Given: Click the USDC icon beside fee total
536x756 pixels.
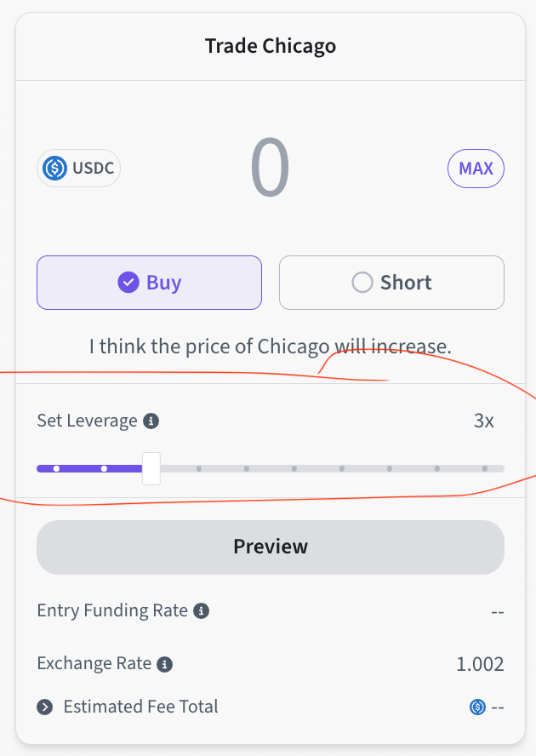Looking at the screenshot, I should 477,707.
